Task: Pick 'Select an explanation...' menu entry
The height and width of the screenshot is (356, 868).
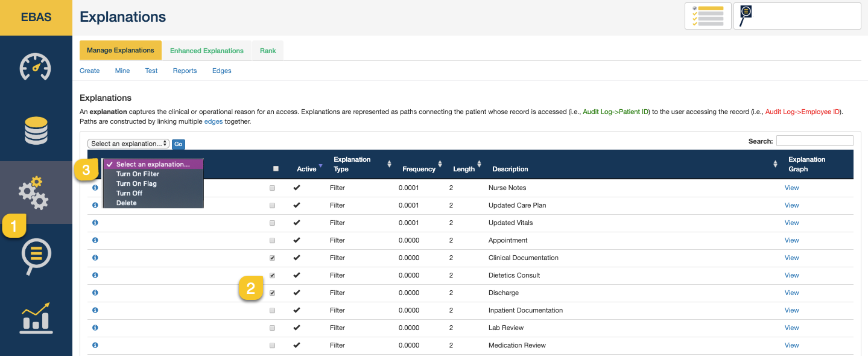Action: [x=153, y=164]
